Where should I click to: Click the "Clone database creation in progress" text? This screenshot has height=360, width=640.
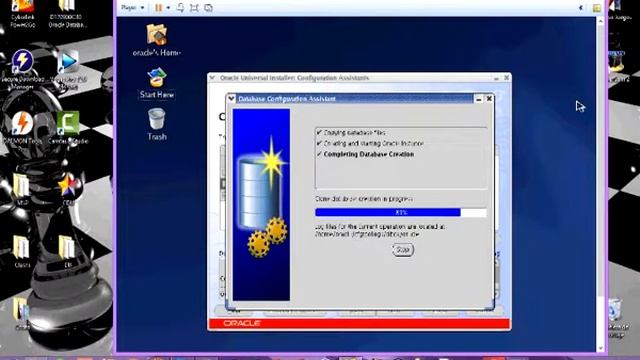click(x=364, y=199)
